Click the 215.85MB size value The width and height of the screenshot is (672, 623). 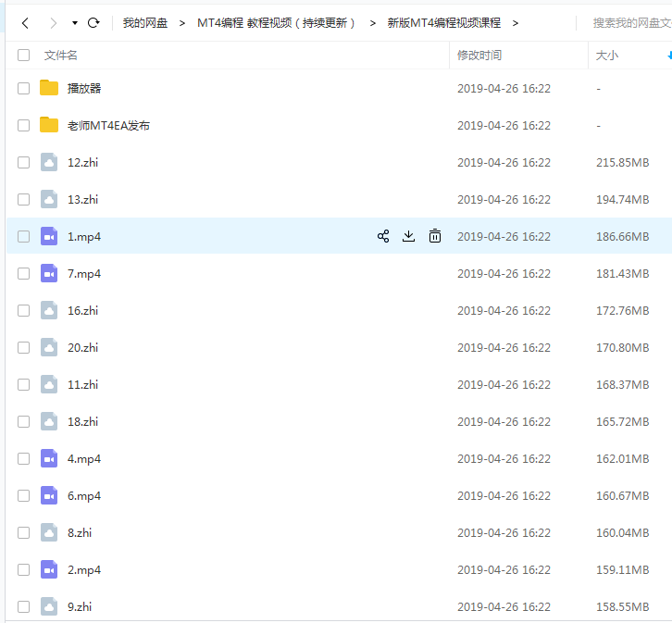click(x=622, y=162)
